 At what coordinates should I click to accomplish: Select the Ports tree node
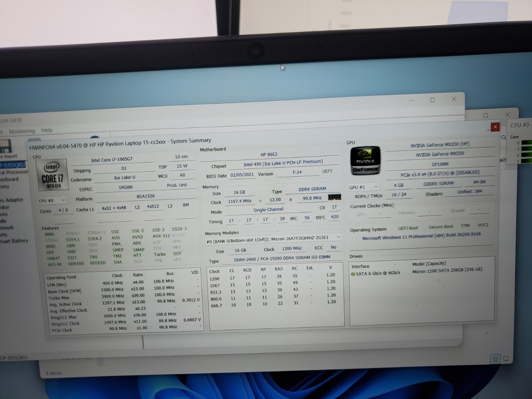pos(4,234)
